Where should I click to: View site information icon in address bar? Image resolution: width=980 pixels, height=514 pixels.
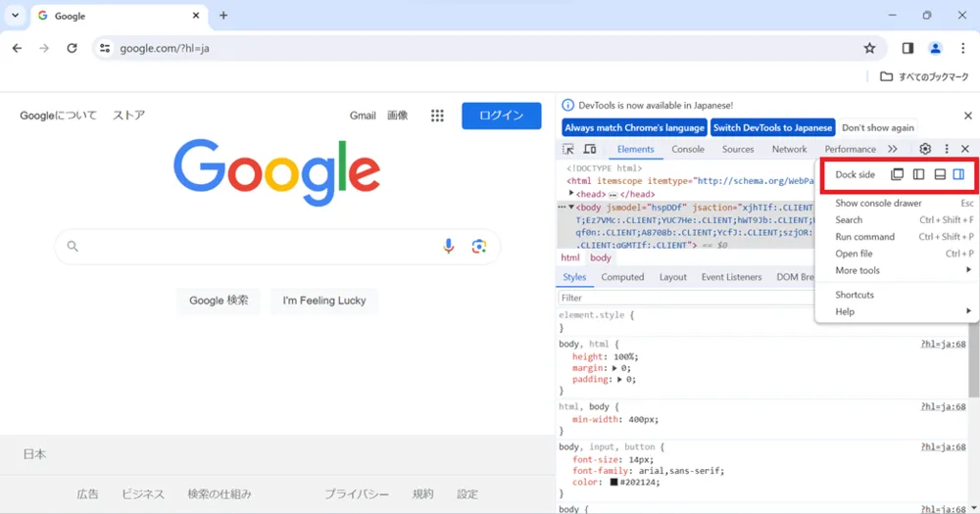point(105,48)
